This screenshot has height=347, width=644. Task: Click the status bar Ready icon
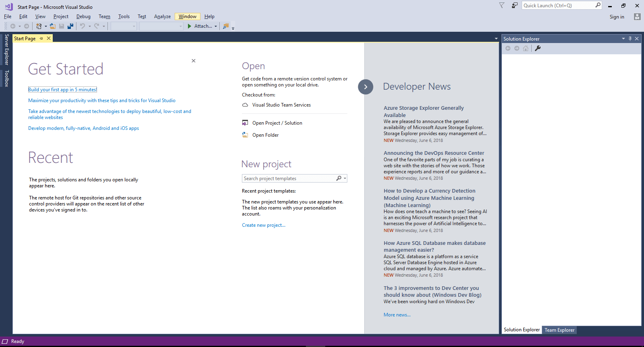(5, 341)
